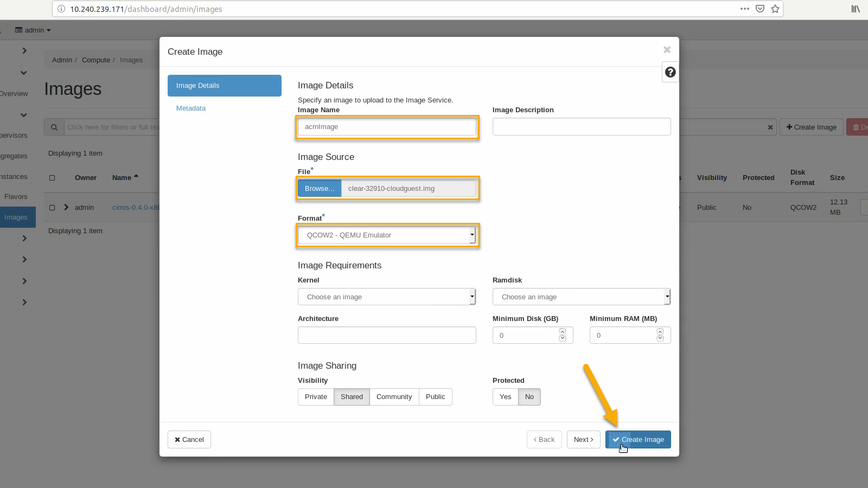Open the Format dropdown showing QCOW2

click(386, 235)
